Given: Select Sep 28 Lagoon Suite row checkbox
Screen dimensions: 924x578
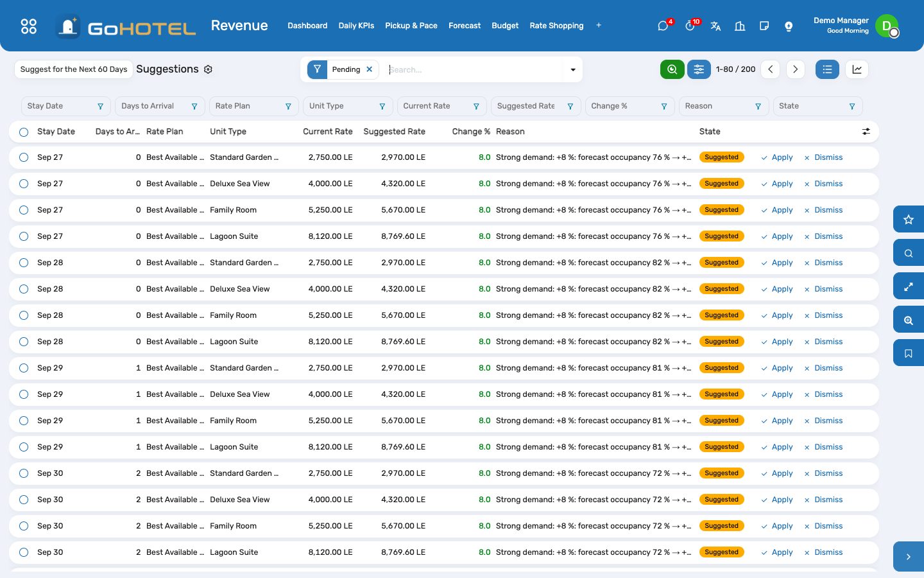Looking at the screenshot, I should click(x=24, y=342).
